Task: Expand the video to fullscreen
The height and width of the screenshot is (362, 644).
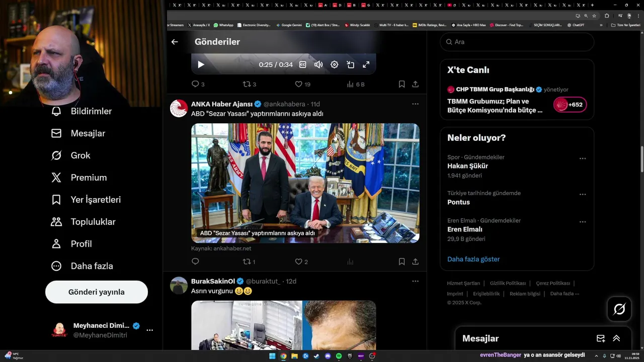Action: coord(366,64)
